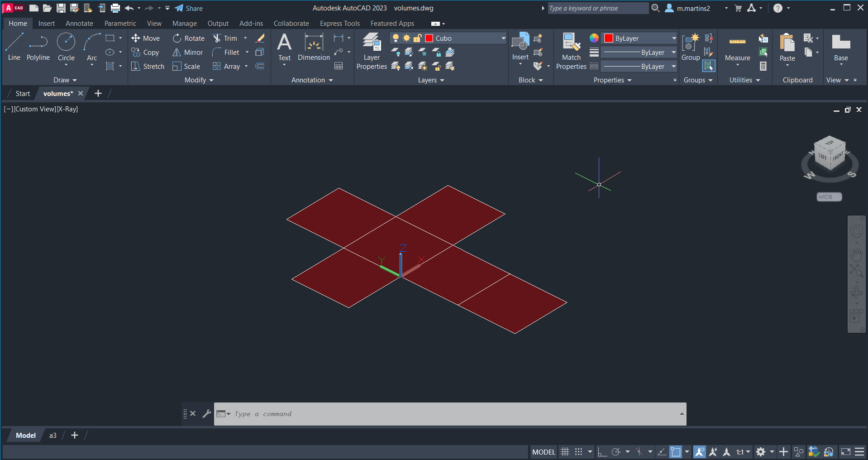Select the Circle tool
Viewport: 868px width, 460px height.
[x=66, y=47]
